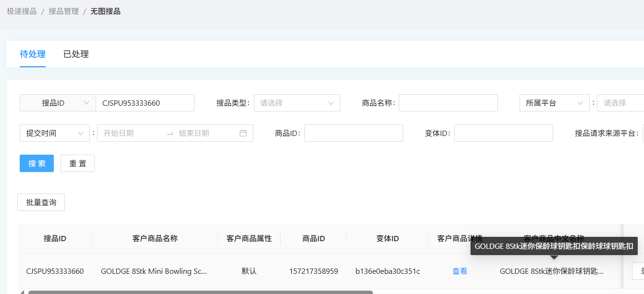
Task: Click the horizontal scrollbar under the table
Action: pos(200,292)
